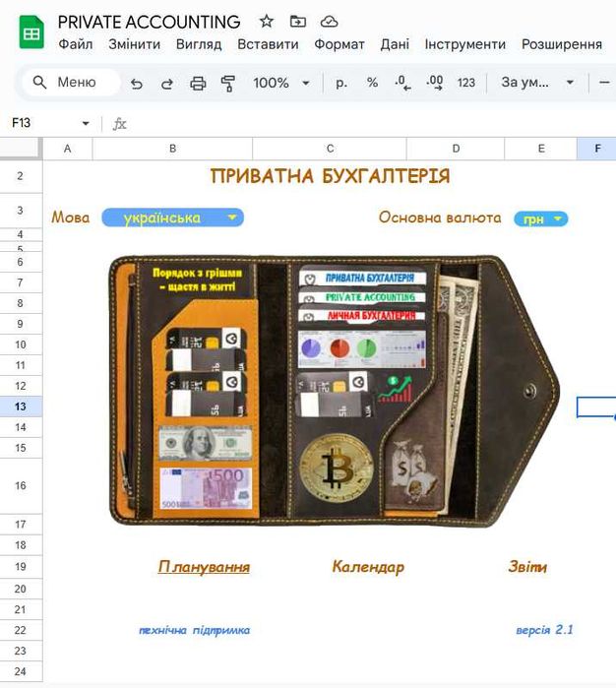The width and height of the screenshot is (616, 688).
Task: Select the Paint format tool
Action: tap(227, 83)
